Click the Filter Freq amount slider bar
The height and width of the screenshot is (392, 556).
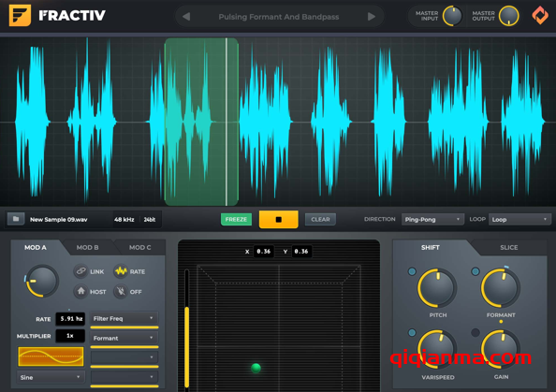124,327
